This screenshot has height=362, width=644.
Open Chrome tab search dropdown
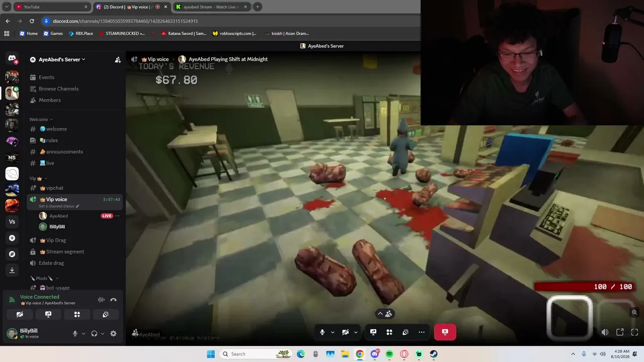[7, 7]
